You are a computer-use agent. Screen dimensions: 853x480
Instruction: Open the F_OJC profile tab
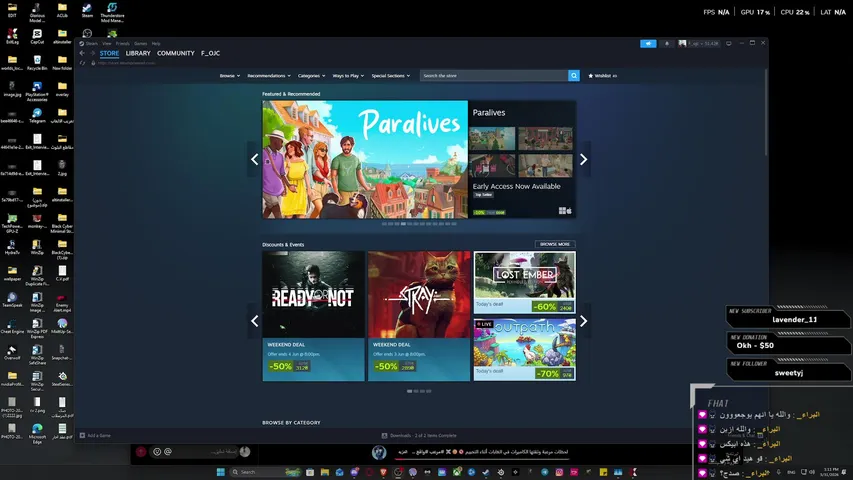[211, 53]
